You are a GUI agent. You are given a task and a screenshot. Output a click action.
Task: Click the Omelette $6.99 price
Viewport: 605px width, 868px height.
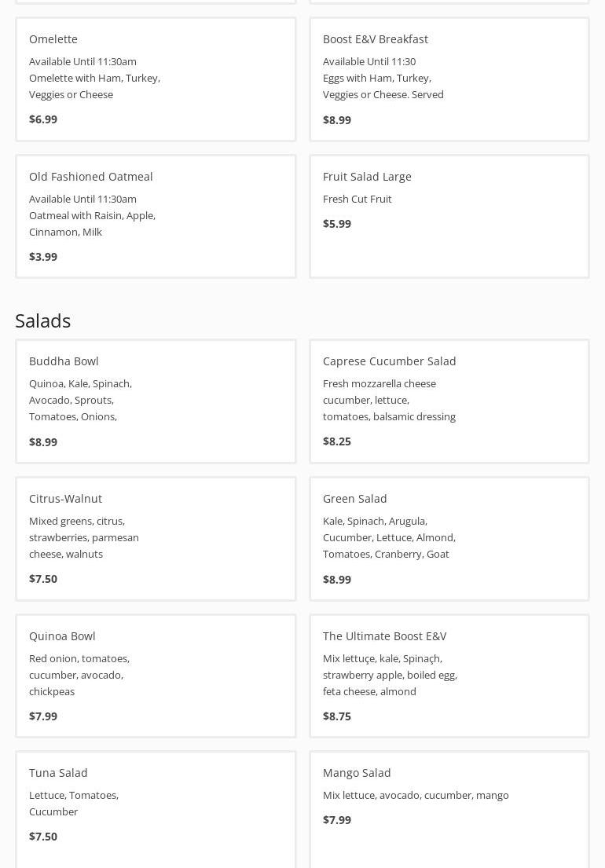(x=43, y=119)
